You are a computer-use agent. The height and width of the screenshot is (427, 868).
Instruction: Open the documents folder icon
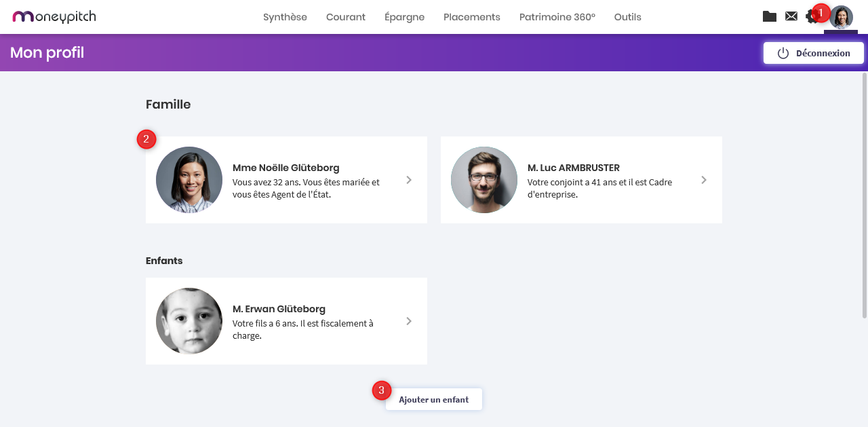pyautogui.click(x=769, y=16)
